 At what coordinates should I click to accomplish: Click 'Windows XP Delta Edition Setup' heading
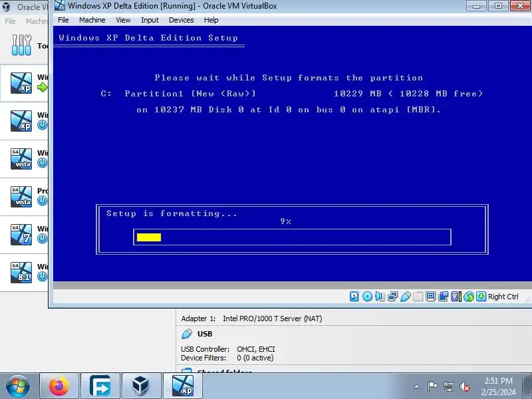[x=148, y=38]
